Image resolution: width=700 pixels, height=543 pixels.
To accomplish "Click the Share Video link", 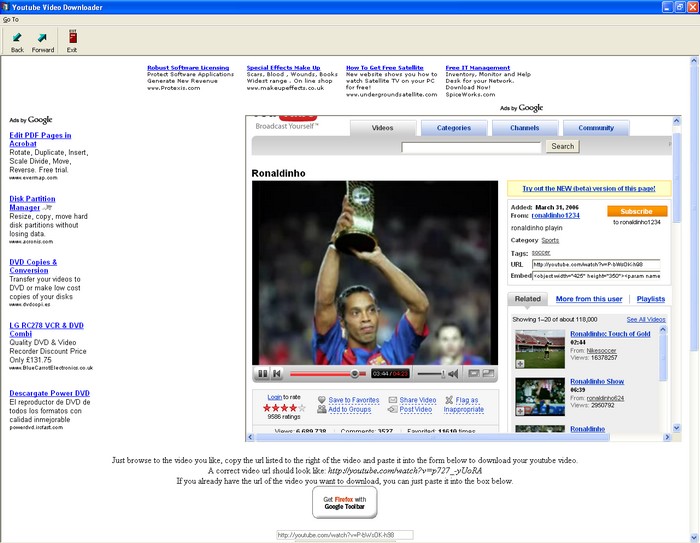I will [417, 400].
